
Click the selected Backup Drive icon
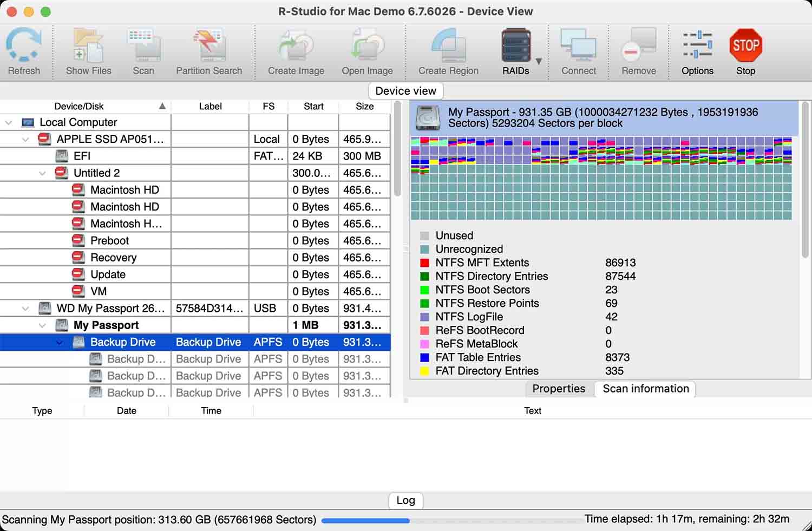pos(78,342)
